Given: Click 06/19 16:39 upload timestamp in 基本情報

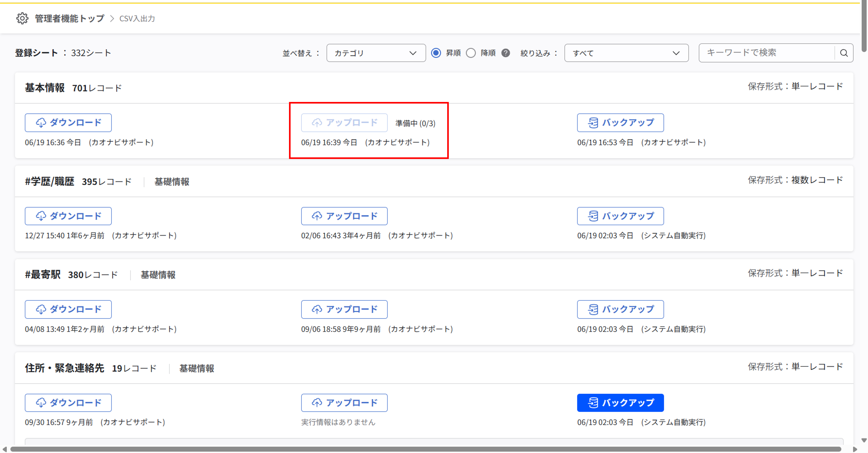Looking at the screenshot, I should click(365, 142).
